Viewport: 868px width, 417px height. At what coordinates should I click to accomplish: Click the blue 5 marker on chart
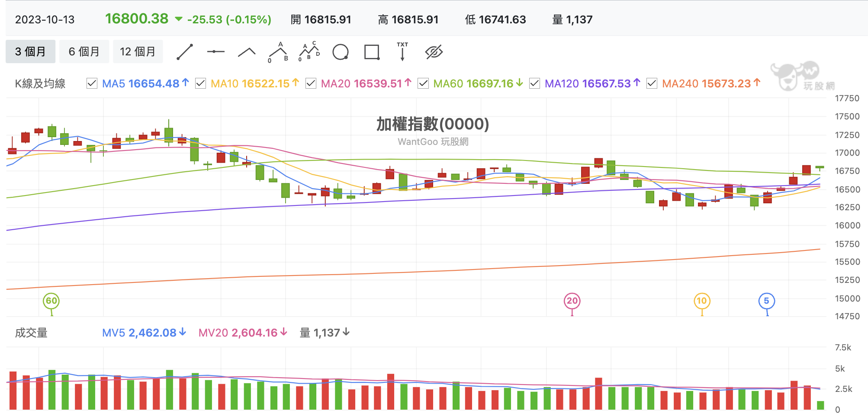pyautogui.click(x=766, y=301)
